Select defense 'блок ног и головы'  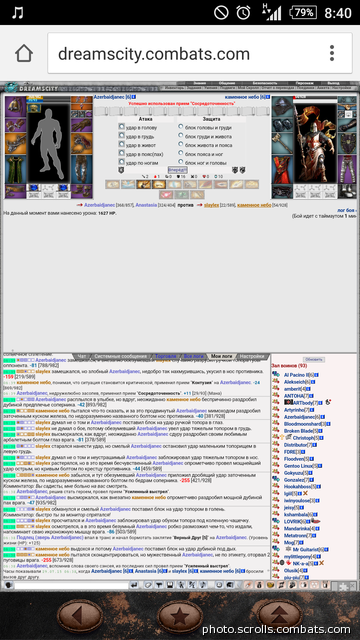click(181, 162)
